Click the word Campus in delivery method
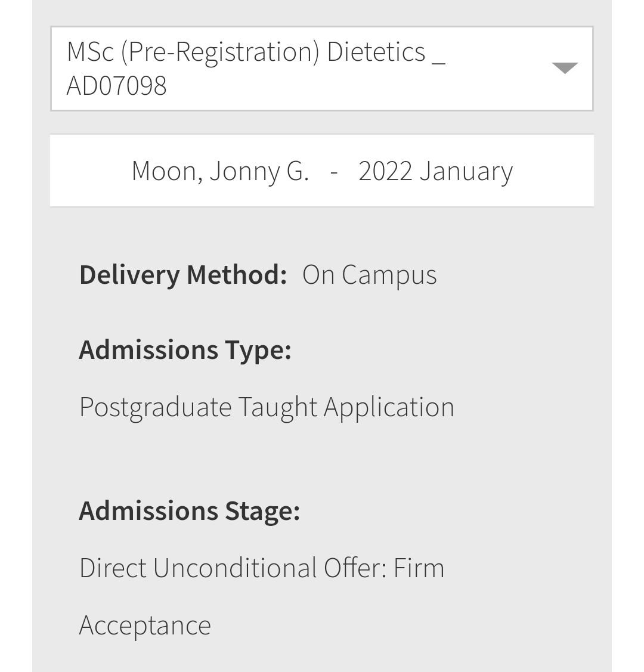This screenshot has width=644, height=672. [x=389, y=275]
